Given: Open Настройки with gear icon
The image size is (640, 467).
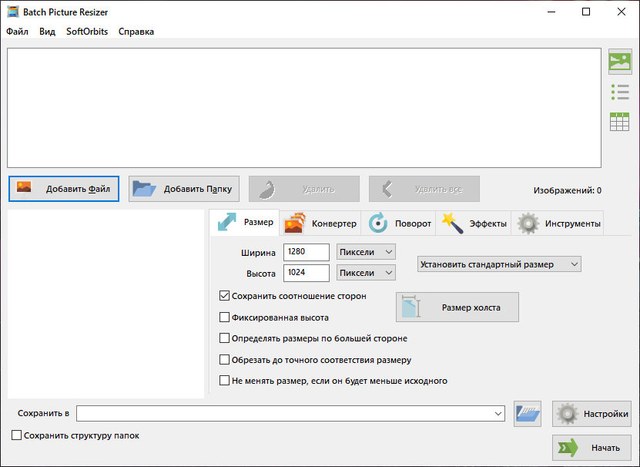Looking at the screenshot, I should pos(591,413).
